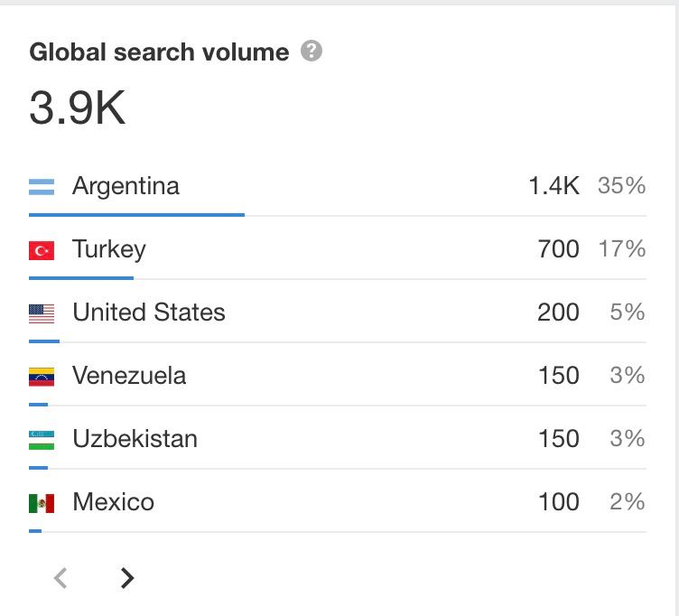Select the Mexico country name
Image resolution: width=679 pixels, height=616 pixels.
(114, 502)
